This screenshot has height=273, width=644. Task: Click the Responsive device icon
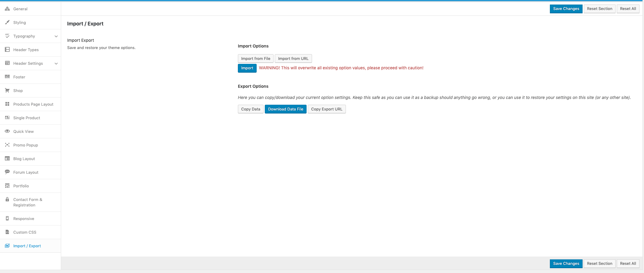(7, 219)
